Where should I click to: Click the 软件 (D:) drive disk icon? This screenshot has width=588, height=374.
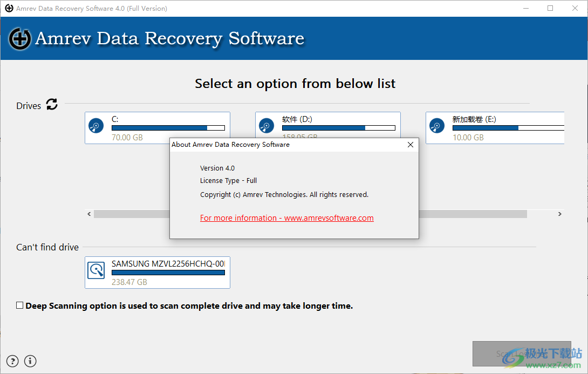tap(266, 125)
